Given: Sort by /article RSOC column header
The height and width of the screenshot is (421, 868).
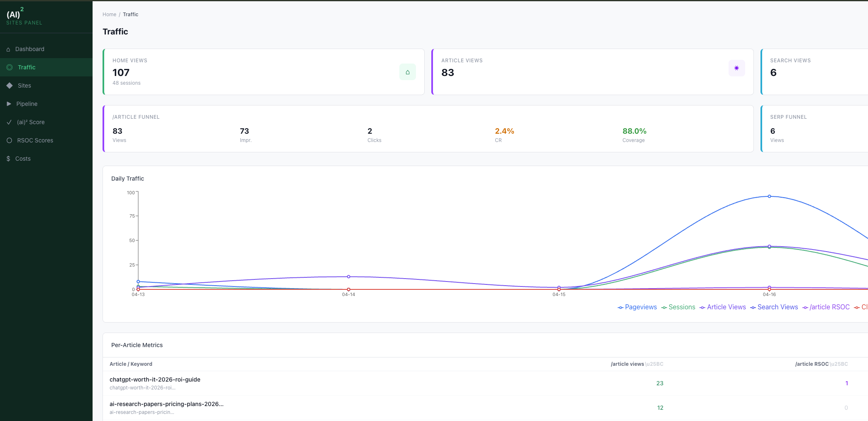Looking at the screenshot, I should (x=822, y=364).
